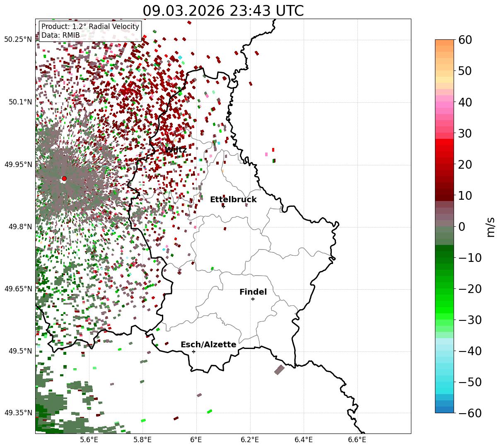Click the colorbar label 0

[x=461, y=227]
